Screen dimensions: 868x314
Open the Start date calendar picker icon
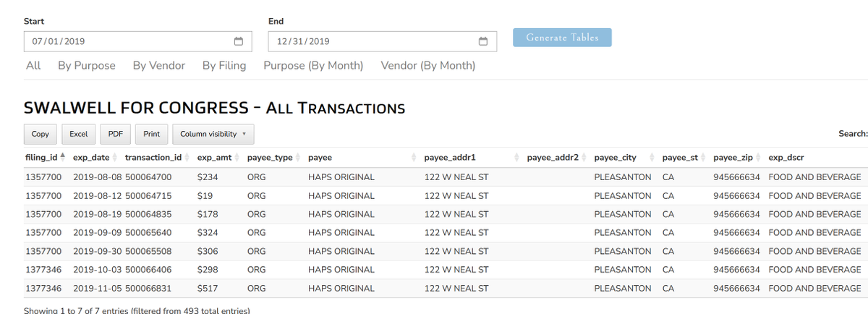pos(239,41)
